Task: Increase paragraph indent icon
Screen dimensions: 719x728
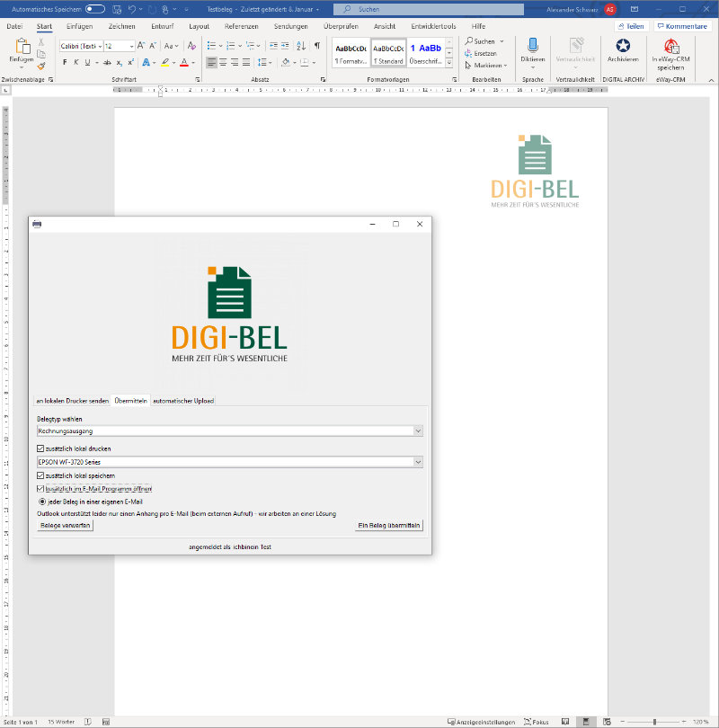Action: coord(285,46)
